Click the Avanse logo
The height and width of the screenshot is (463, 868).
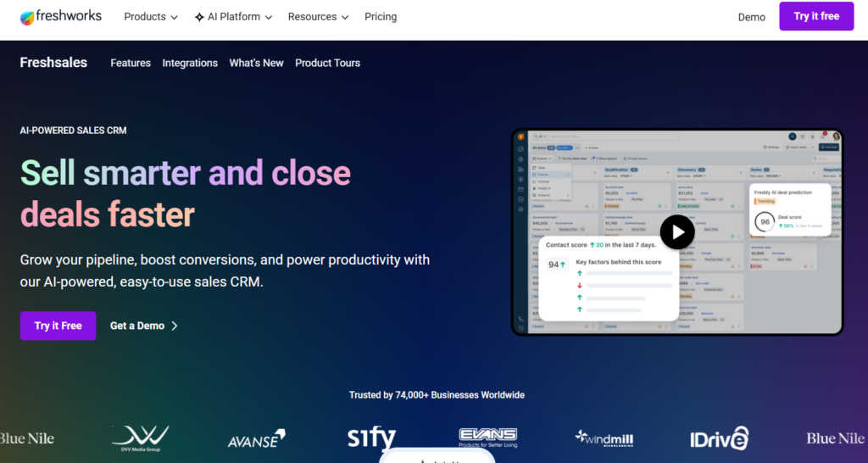pos(257,438)
